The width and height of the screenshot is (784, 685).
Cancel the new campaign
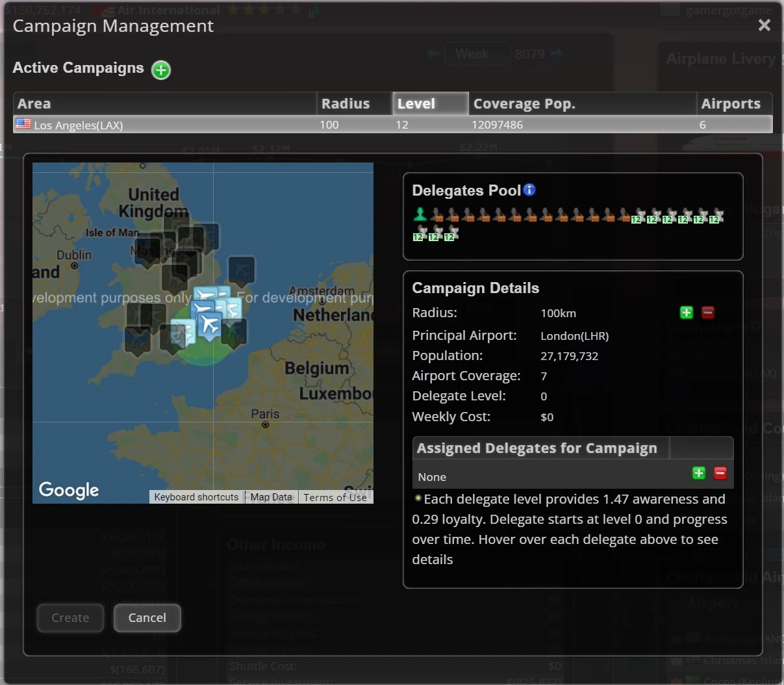click(147, 618)
